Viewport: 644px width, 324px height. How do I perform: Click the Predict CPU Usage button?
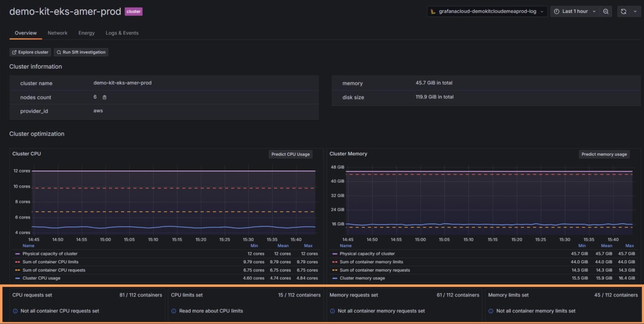[x=290, y=154]
